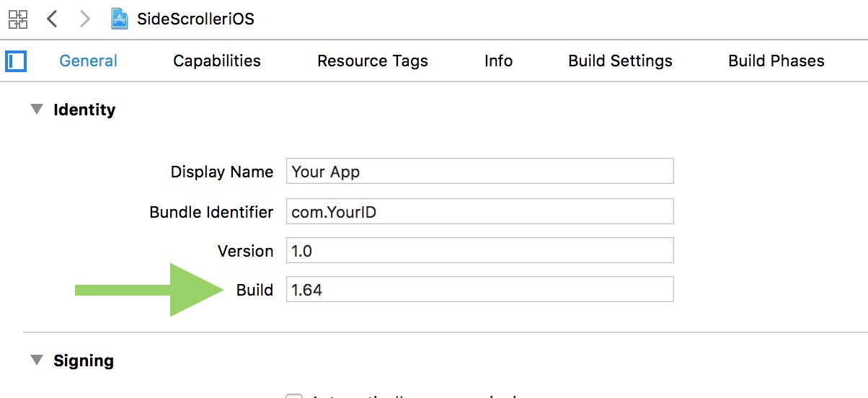Go back with the left chevron

click(52, 19)
